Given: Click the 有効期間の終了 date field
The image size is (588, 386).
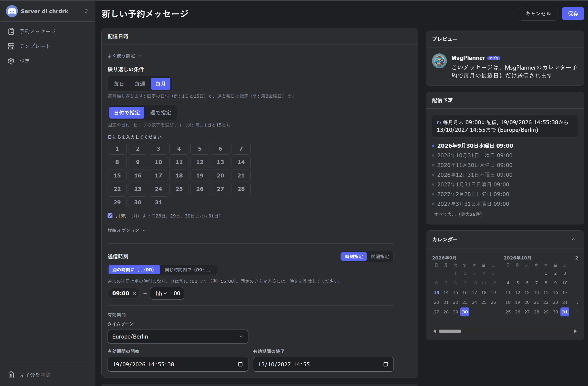Looking at the screenshot, I should point(323,364).
